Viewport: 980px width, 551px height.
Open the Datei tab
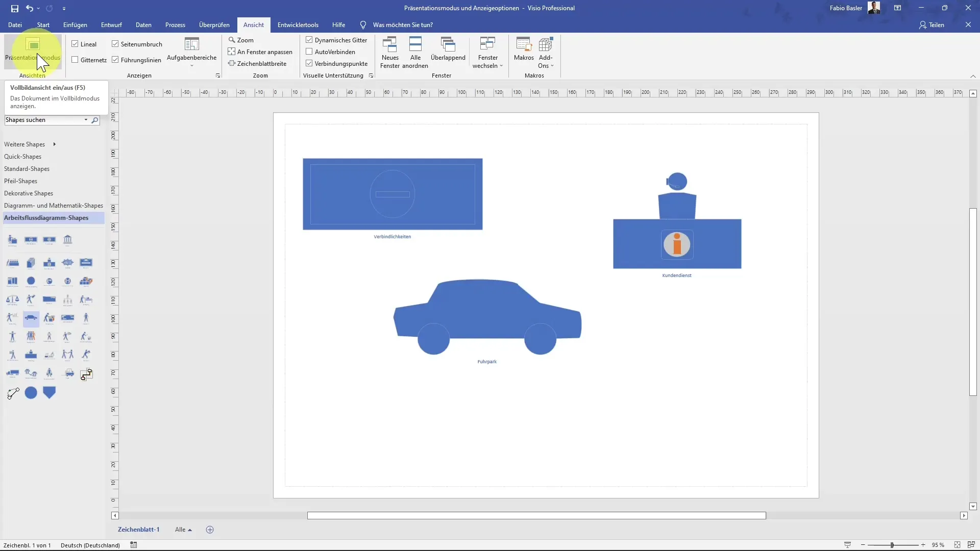click(15, 25)
